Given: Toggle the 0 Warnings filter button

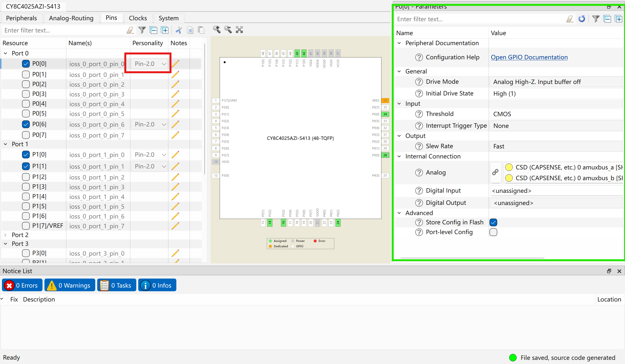Looking at the screenshot, I should pyautogui.click(x=70, y=285).
